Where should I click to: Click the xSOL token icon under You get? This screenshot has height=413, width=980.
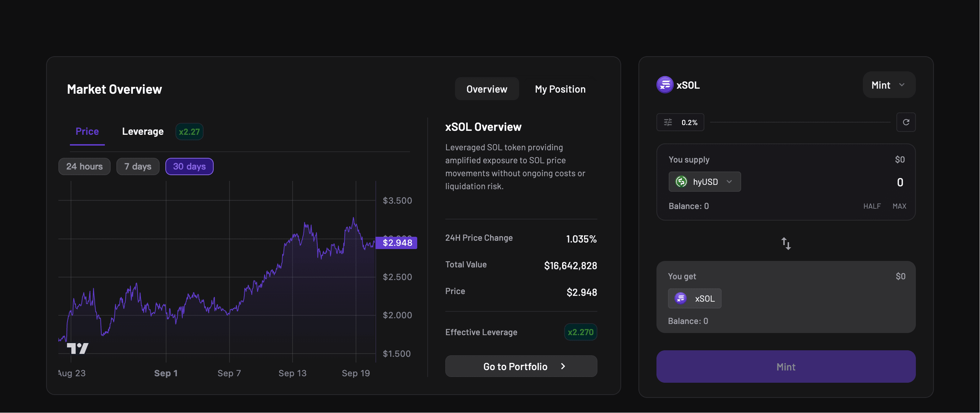(x=680, y=298)
